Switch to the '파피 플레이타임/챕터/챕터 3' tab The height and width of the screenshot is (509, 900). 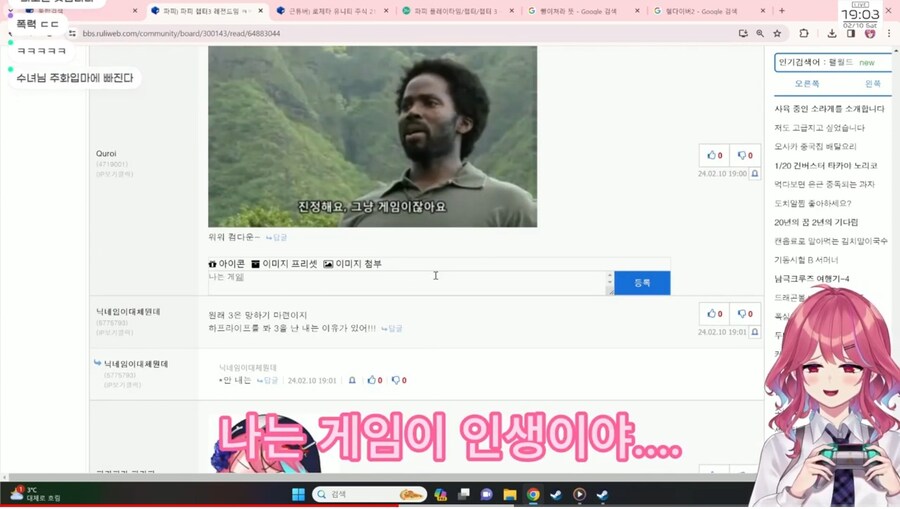pyautogui.click(x=456, y=11)
